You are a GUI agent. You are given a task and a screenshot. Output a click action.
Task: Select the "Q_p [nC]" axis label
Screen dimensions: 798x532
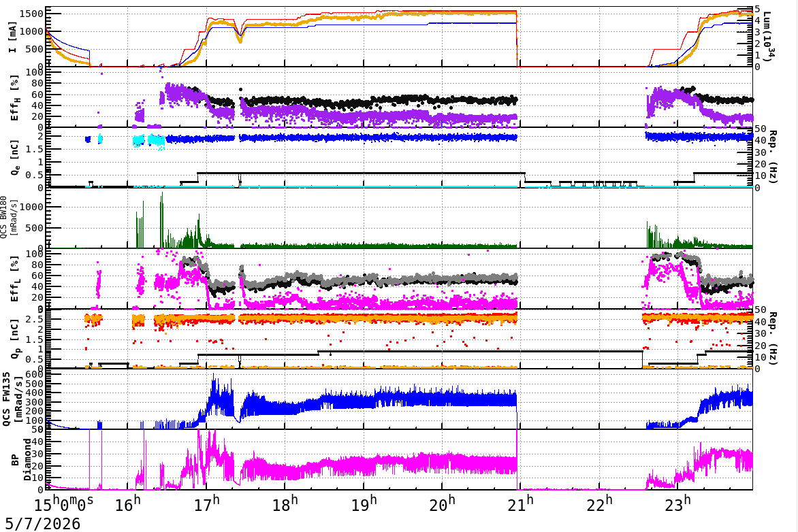pos(15,339)
